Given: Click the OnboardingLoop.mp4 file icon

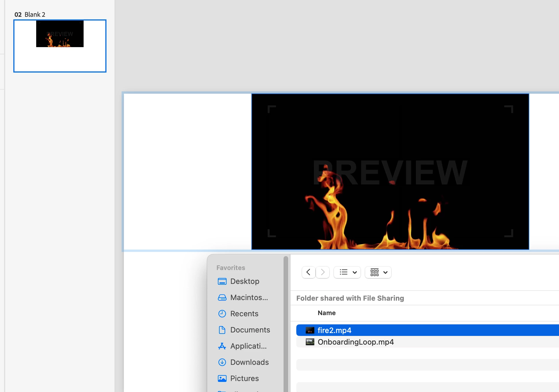Looking at the screenshot, I should point(310,342).
